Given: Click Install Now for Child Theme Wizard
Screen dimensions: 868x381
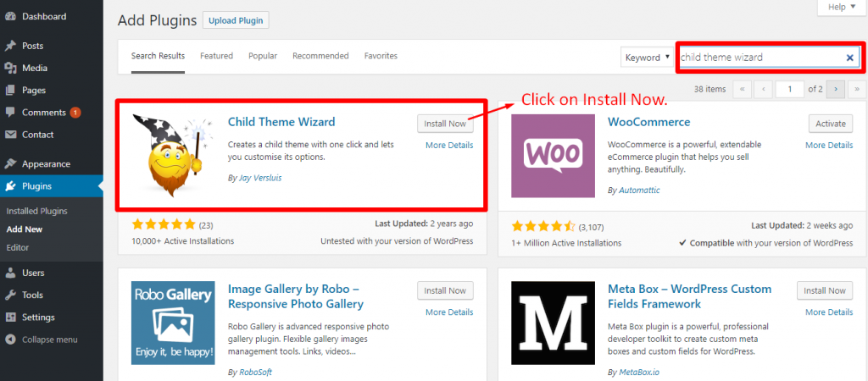Looking at the screenshot, I should [445, 124].
